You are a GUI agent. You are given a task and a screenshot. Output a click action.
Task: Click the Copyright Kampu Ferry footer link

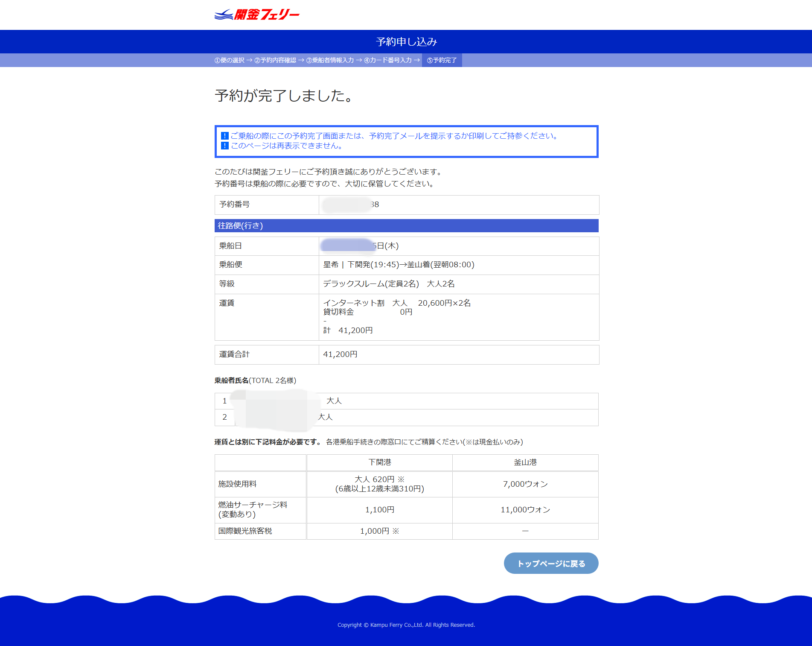pos(406,624)
